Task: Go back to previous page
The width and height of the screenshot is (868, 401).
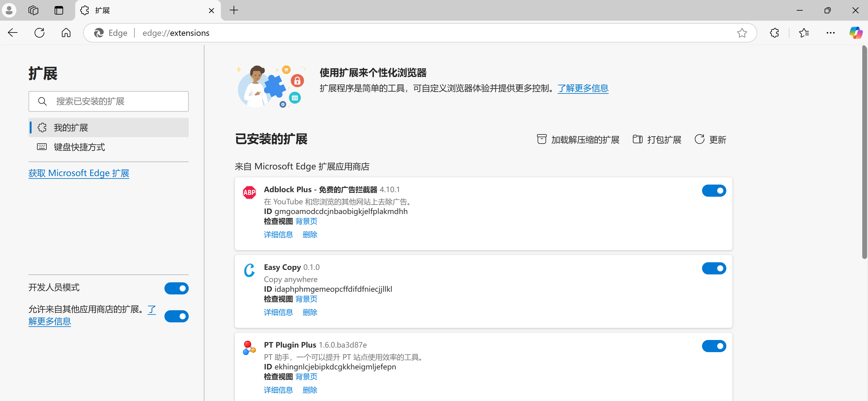Action: click(x=13, y=33)
